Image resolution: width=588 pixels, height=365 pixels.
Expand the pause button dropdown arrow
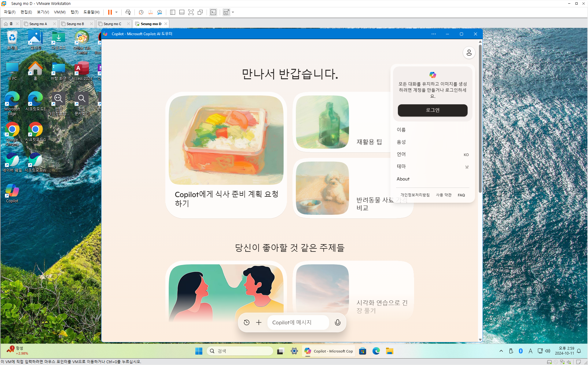(116, 12)
